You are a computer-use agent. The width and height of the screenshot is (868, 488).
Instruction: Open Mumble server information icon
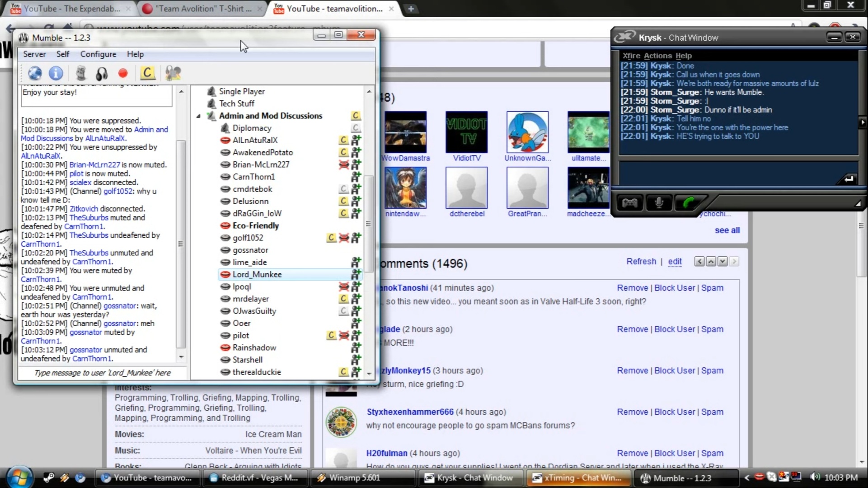(56, 73)
